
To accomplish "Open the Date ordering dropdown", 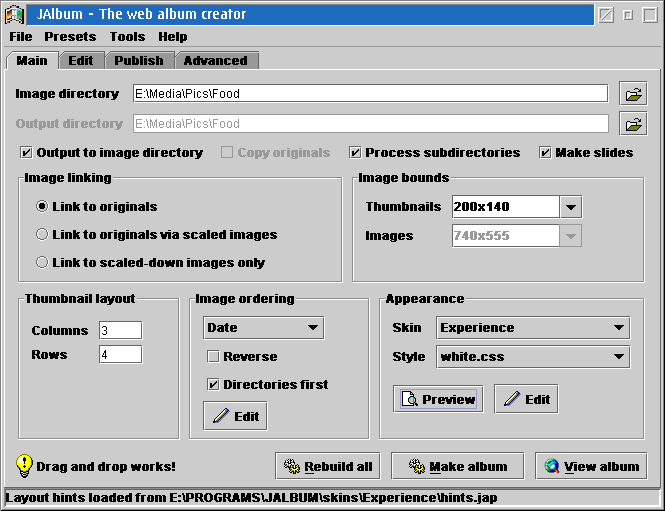I will pos(264,328).
